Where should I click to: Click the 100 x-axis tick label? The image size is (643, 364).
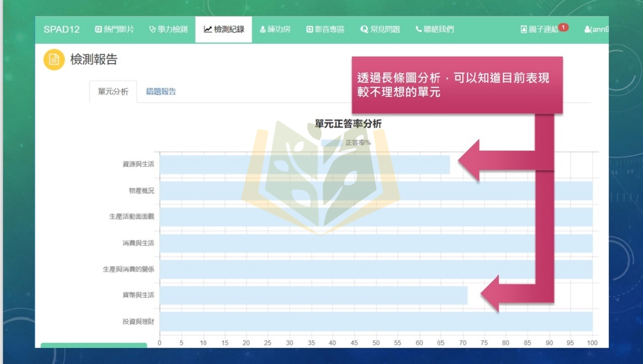[593, 343]
